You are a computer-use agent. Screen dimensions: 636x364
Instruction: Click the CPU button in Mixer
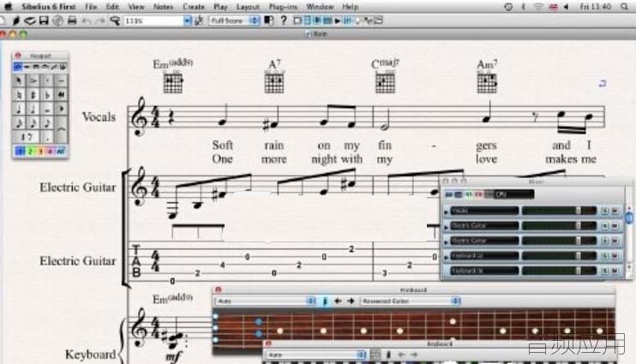(513, 194)
